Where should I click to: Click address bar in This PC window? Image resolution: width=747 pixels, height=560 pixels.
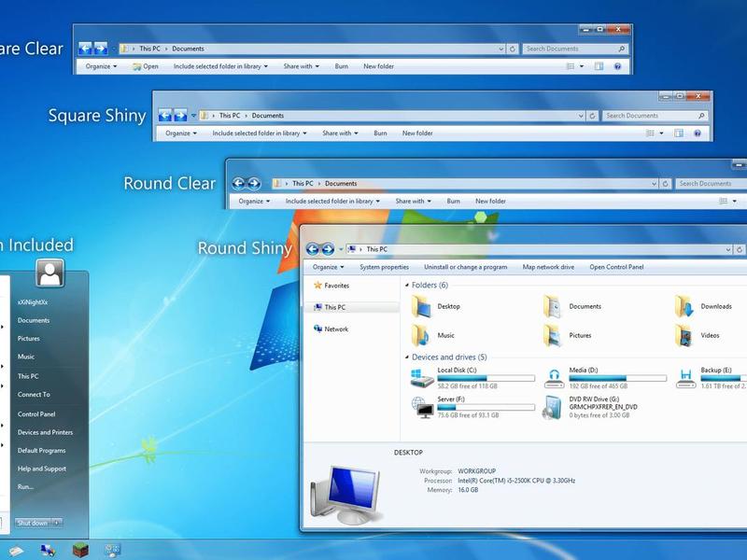539,249
